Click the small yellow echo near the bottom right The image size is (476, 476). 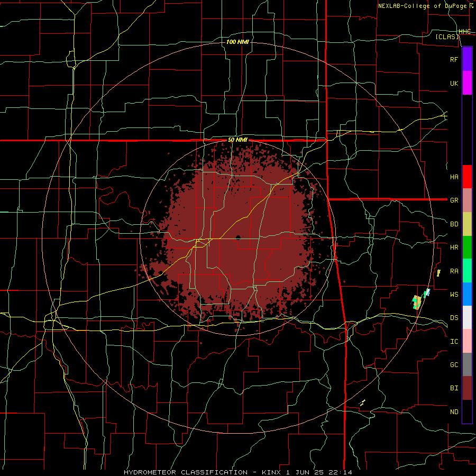(362, 403)
